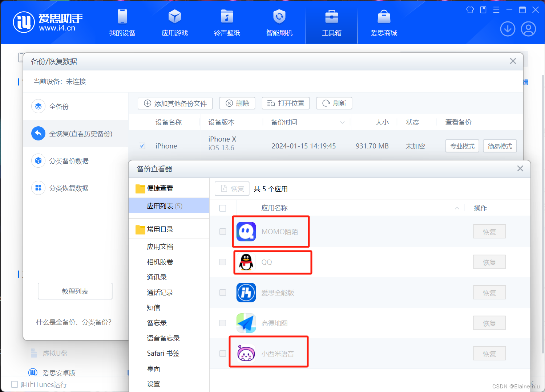Open the user account avatar icon

(x=528, y=29)
